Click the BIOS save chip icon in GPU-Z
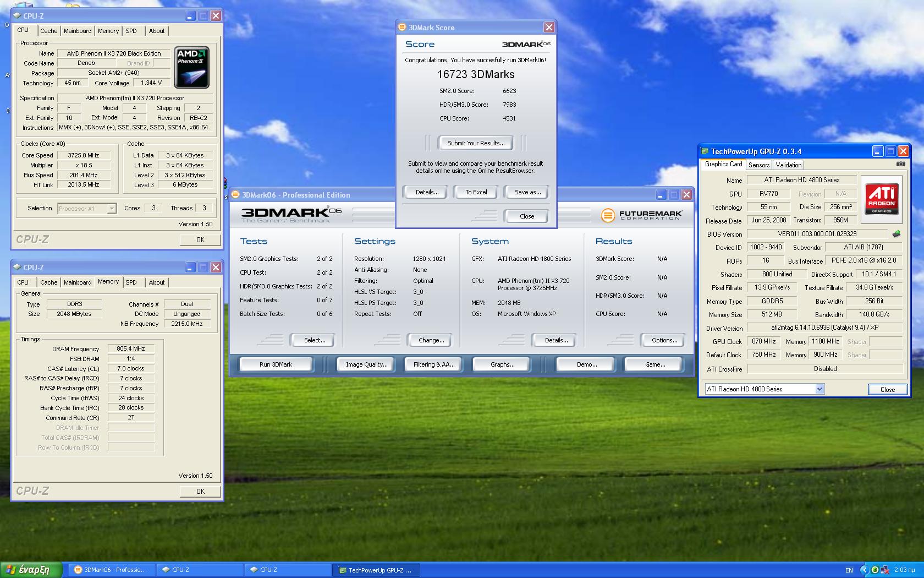924x578 pixels. pos(897,234)
